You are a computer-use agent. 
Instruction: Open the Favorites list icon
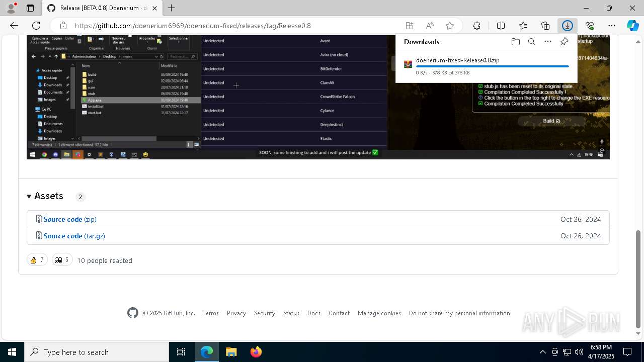tap(523, 26)
